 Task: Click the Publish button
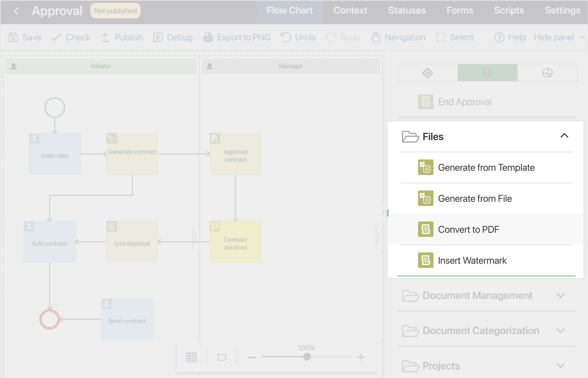122,37
